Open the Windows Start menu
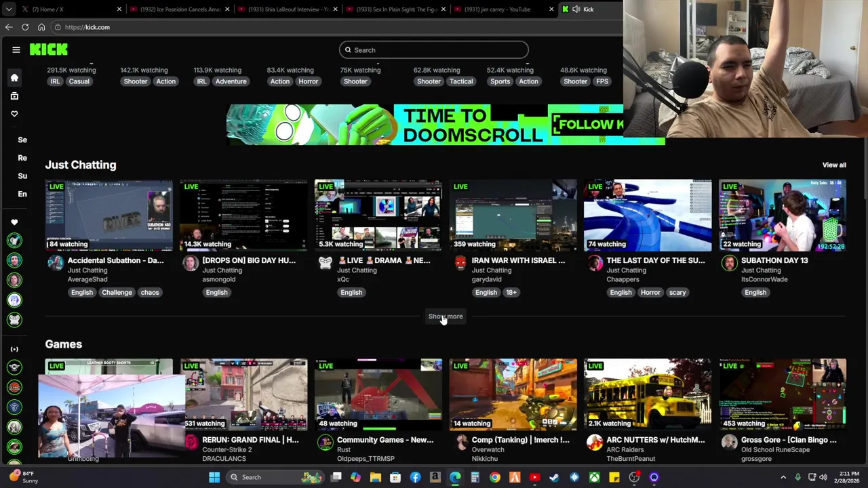Image resolution: width=868 pixels, height=488 pixels. tap(214, 477)
